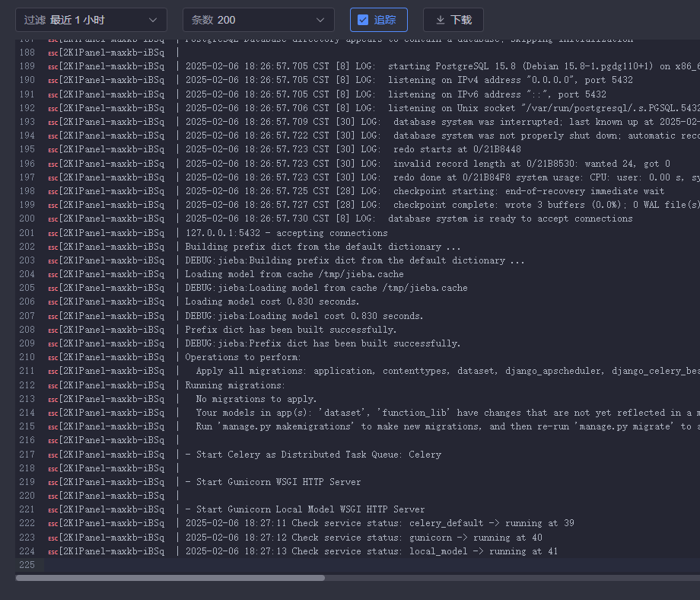
Task: Click line 190 listening on IPv4 address
Action: [x=409, y=80]
